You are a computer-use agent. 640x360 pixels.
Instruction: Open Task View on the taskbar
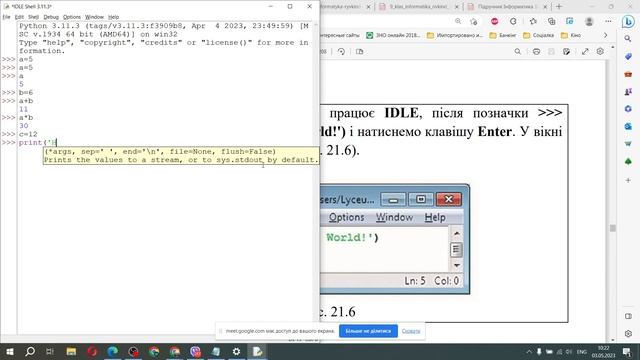(50, 351)
